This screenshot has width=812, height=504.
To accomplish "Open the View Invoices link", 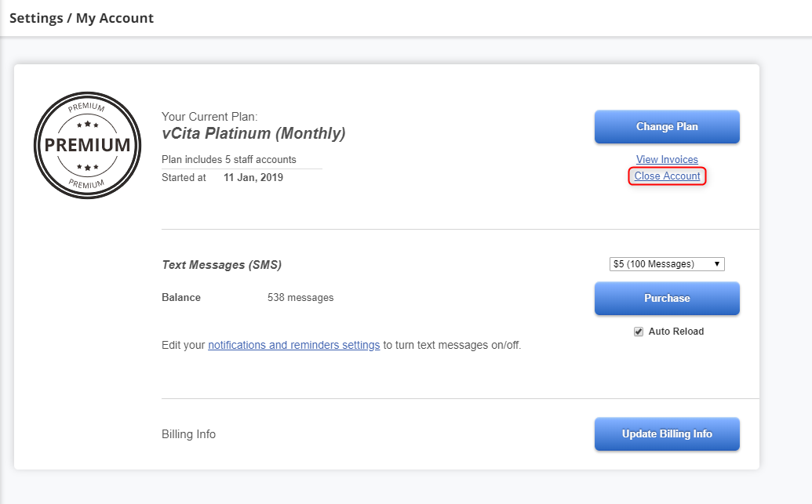I will click(667, 159).
